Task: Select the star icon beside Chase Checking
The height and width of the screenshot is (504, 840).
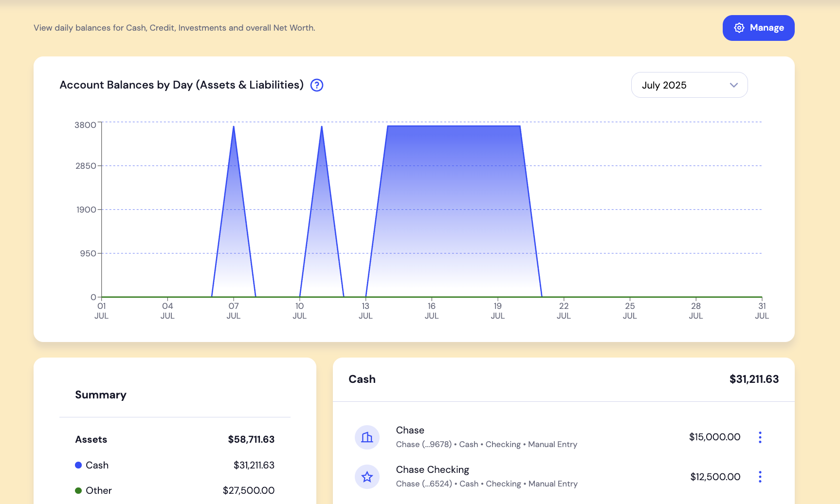Action: [367, 477]
